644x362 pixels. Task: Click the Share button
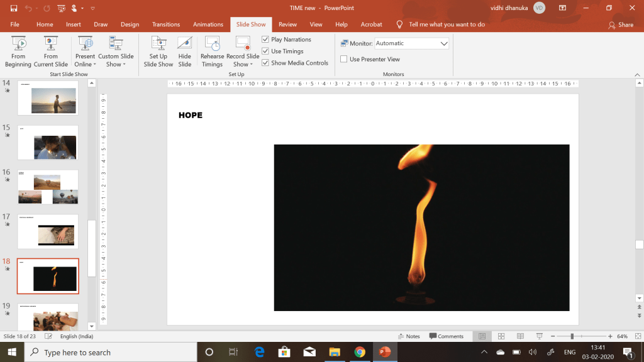(621, 25)
